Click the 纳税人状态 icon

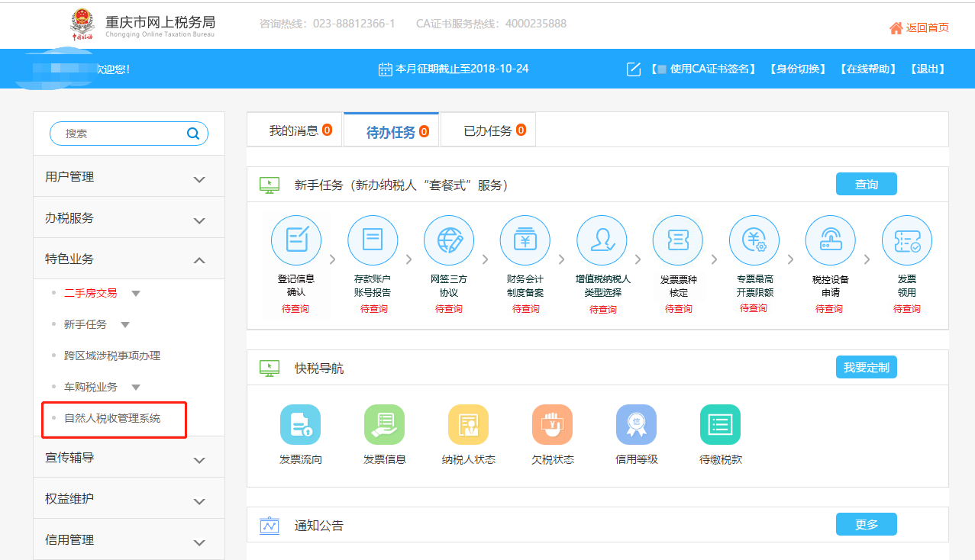468,424
